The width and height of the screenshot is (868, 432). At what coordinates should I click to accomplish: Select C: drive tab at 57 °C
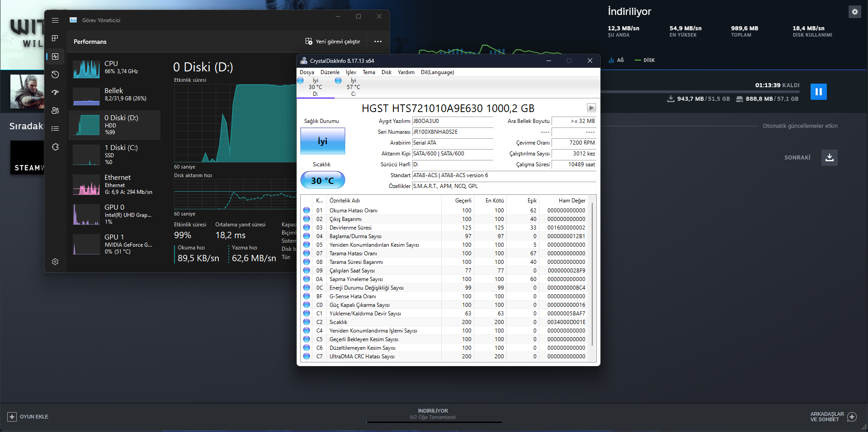click(353, 87)
